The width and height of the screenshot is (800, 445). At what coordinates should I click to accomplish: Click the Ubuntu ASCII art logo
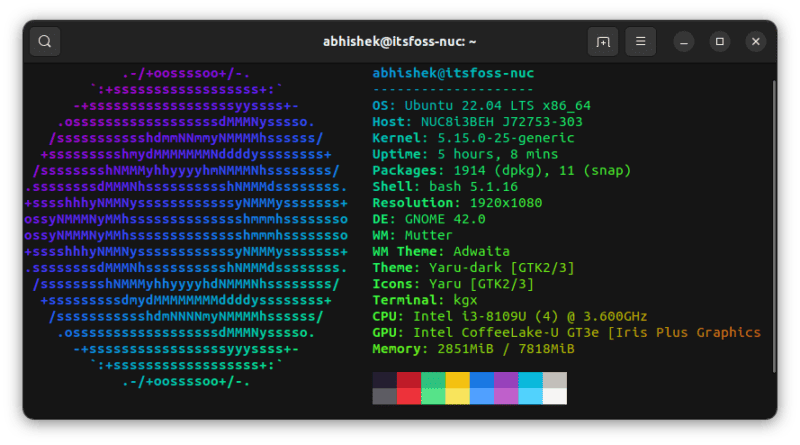(x=186, y=227)
